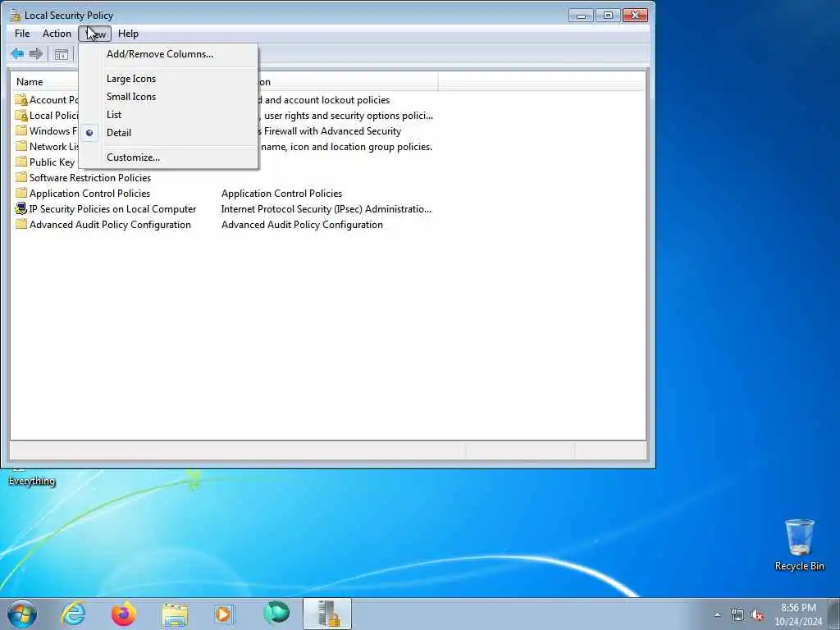Select the Advanced Audit Policy folder icon

(21, 224)
